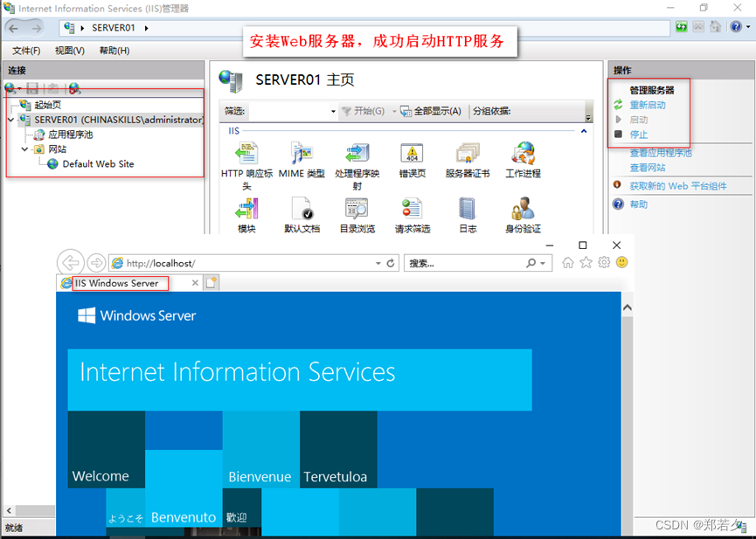756x539 pixels.
Task: Click Internet Explorer back button
Action: tap(71, 263)
